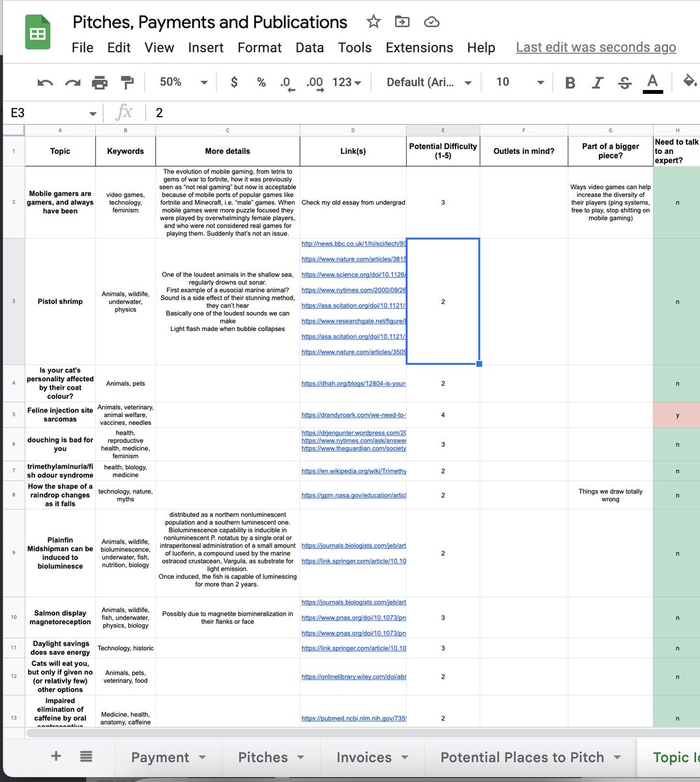Open the fill color tool

(x=689, y=81)
